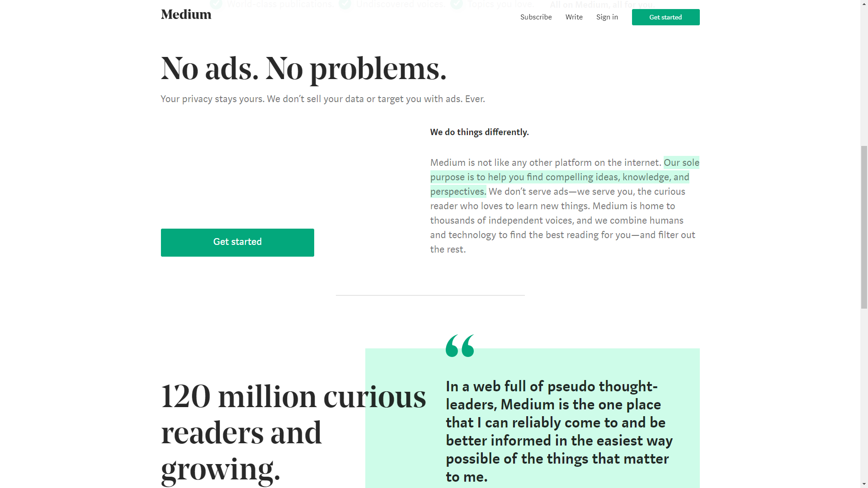
Task: Click the checkmark beside World-class publications
Action: click(216, 4)
